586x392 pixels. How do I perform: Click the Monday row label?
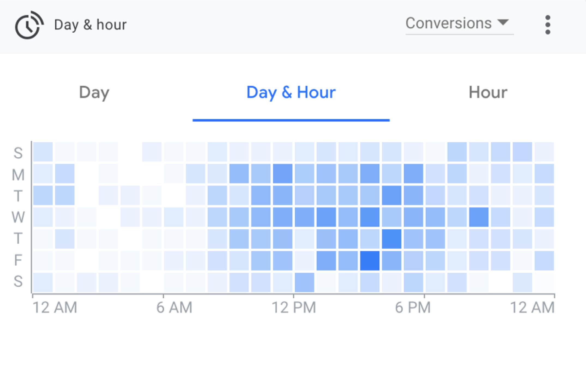[18, 174]
